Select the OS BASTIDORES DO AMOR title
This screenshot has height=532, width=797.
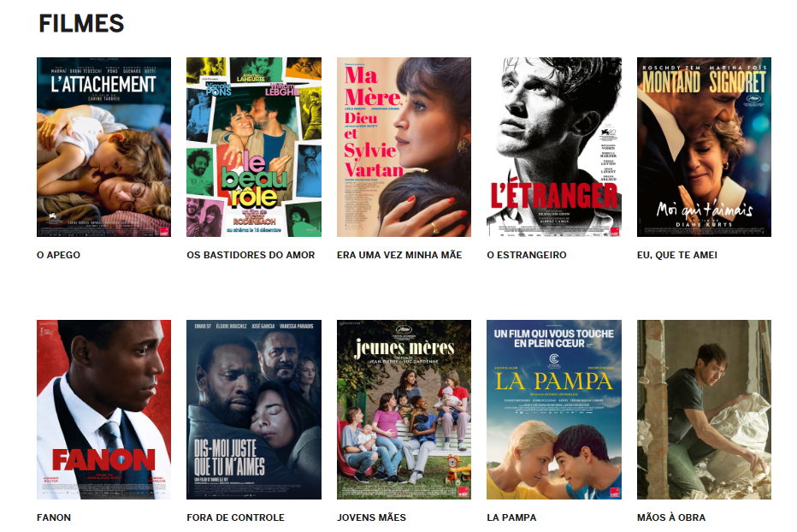[251, 255]
